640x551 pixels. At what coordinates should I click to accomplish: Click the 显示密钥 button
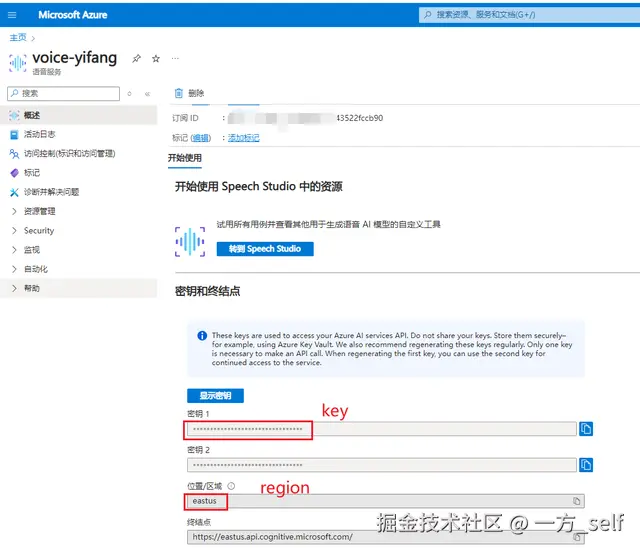pos(216,395)
